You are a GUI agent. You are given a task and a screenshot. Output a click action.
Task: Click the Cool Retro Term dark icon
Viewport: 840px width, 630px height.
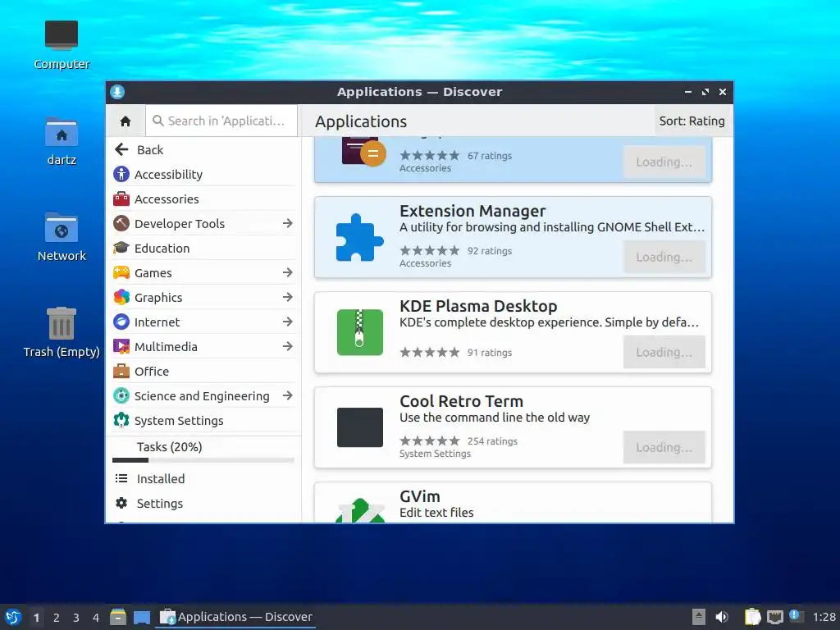tap(359, 427)
